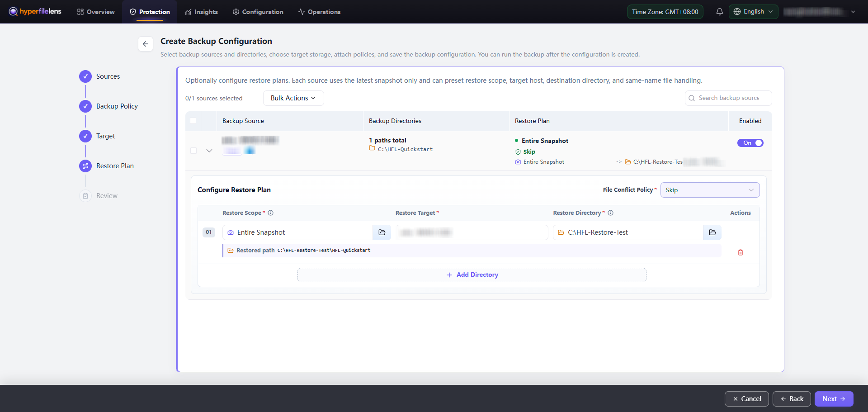Focus the Search backup source field
Image resolution: width=868 pixels, height=412 pixels.
[728, 98]
